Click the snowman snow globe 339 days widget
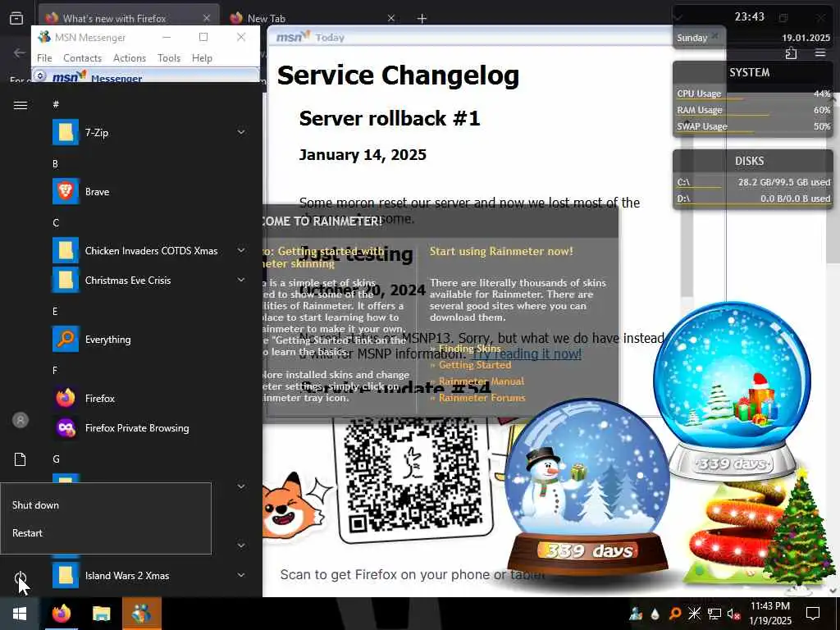Image resolution: width=840 pixels, height=630 pixels. [x=587, y=487]
